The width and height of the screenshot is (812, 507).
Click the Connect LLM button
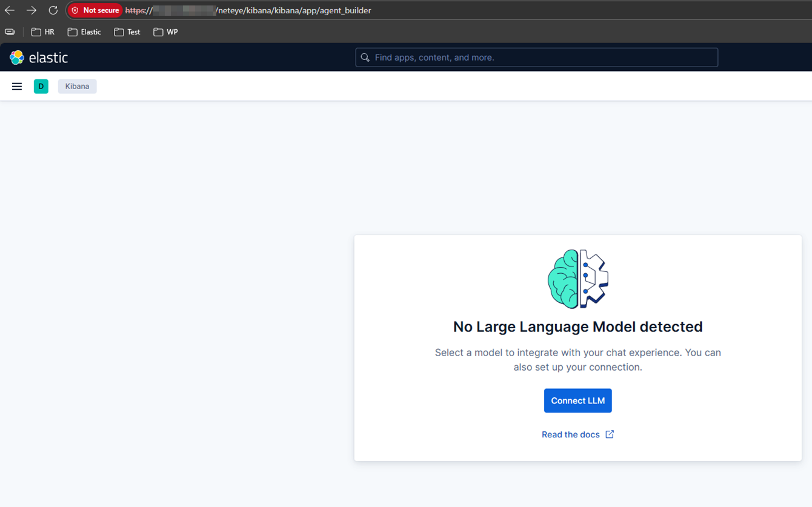pos(577,401)
